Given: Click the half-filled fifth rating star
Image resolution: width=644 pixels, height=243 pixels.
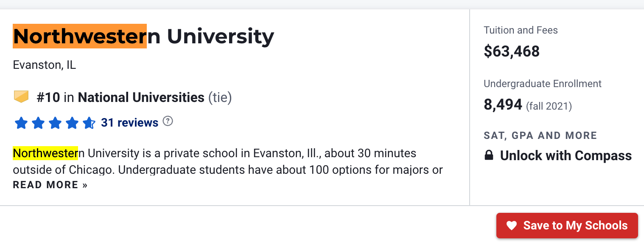Looking at the screenshot, I should (x=89, y=123).
